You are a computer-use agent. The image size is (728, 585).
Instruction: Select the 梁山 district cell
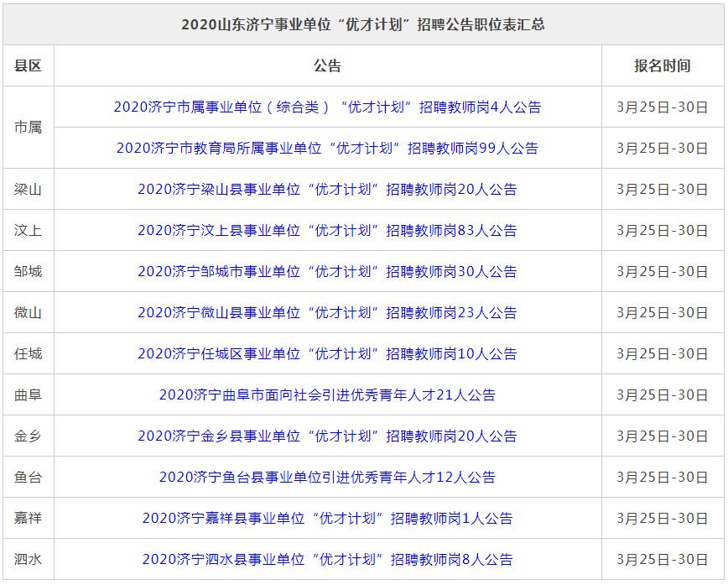[28, 190]
